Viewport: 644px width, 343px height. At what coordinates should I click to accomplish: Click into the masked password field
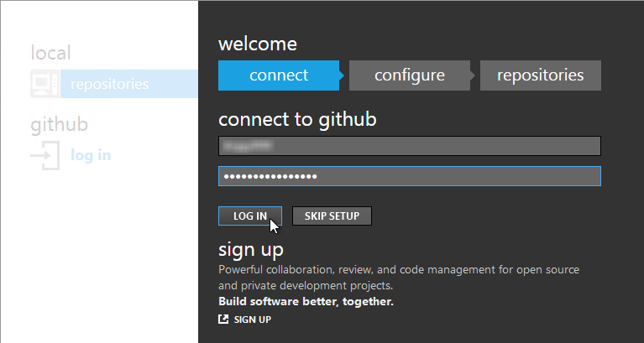click(x=409, y=176)
